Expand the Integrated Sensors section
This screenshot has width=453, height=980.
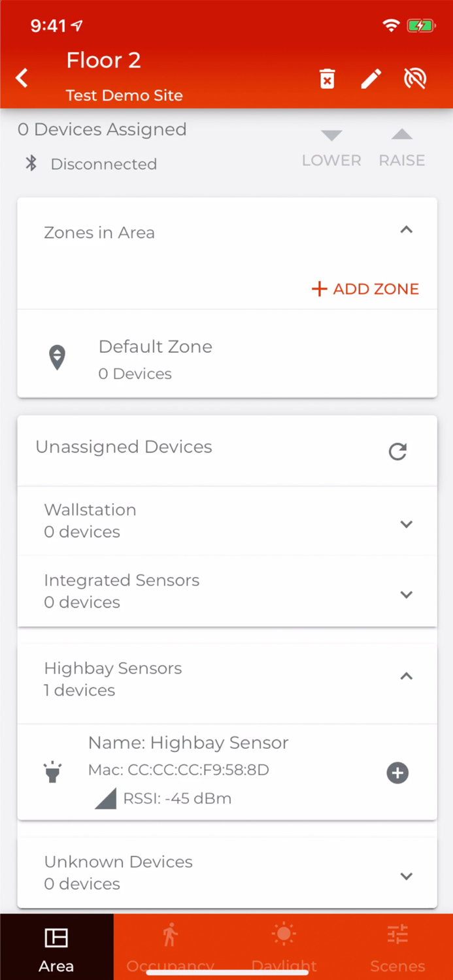(406, 595)
